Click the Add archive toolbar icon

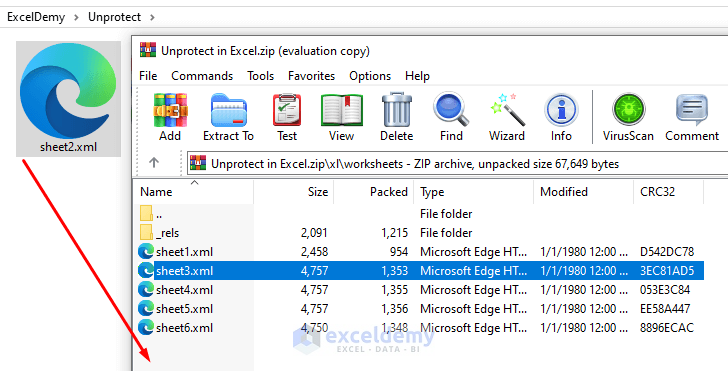[170, 111]
